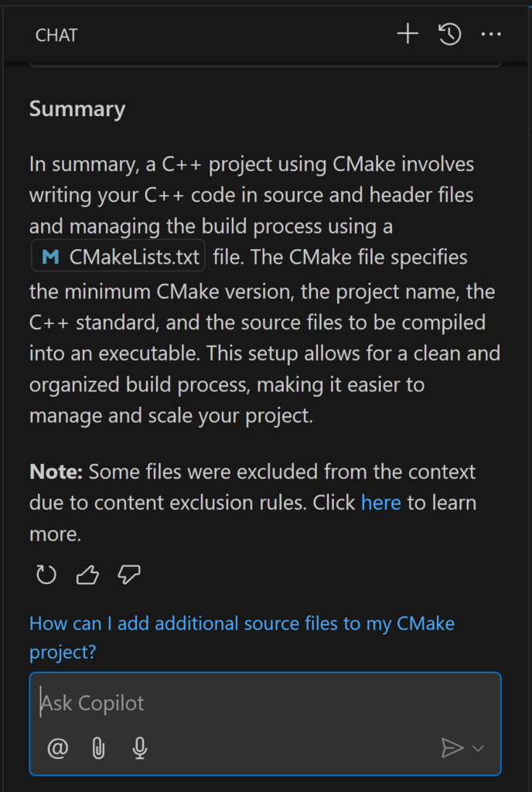The image size is (532, 792).
Task: Open the chat history view
Action: (449, 34)
